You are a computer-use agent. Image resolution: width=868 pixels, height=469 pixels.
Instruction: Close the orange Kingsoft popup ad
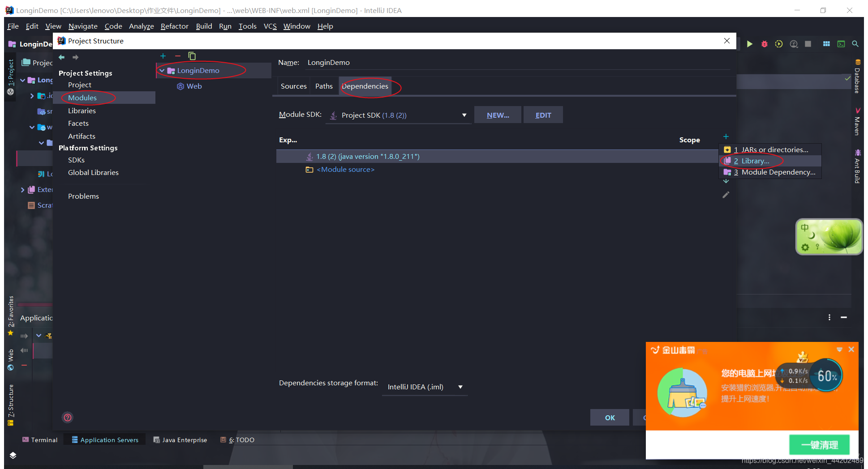click(x=851, y=350)
